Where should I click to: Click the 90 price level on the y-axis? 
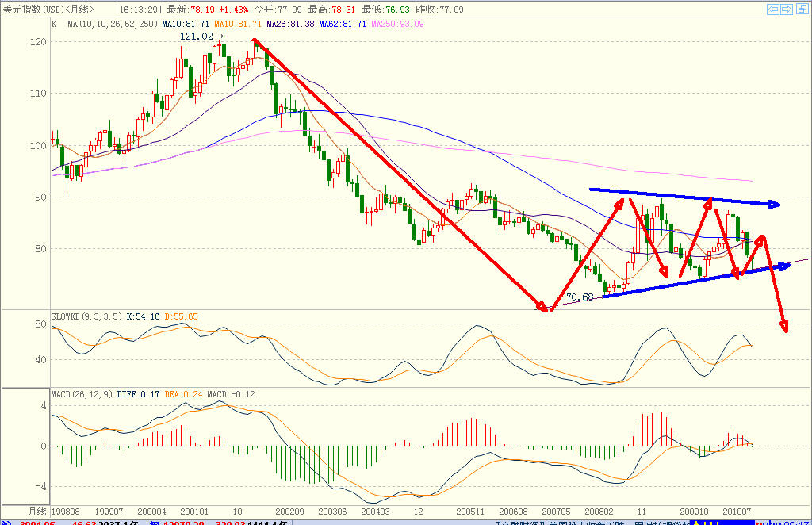click(x=41, y=197)
